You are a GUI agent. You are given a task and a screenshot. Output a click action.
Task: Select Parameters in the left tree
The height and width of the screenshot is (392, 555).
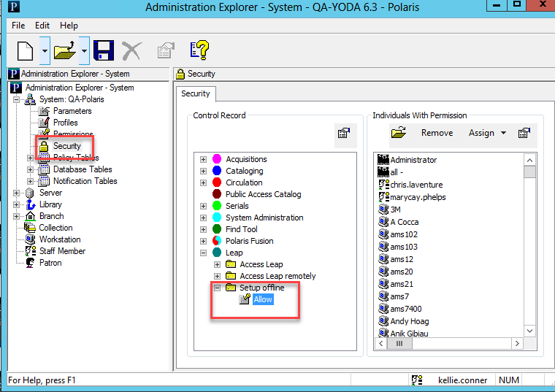72,111
